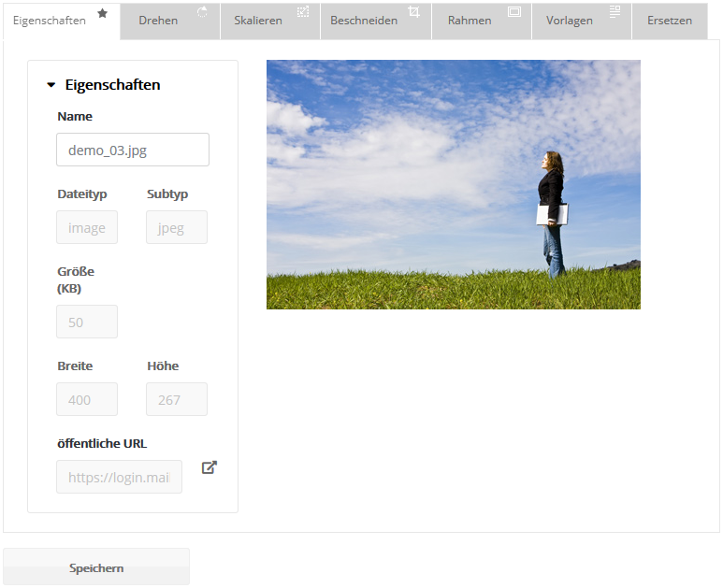Image resolution: width=723 pixels, height=588 pixels.
Task: Click the frame icon on the Rahmen tab
Action: (513, 11)
